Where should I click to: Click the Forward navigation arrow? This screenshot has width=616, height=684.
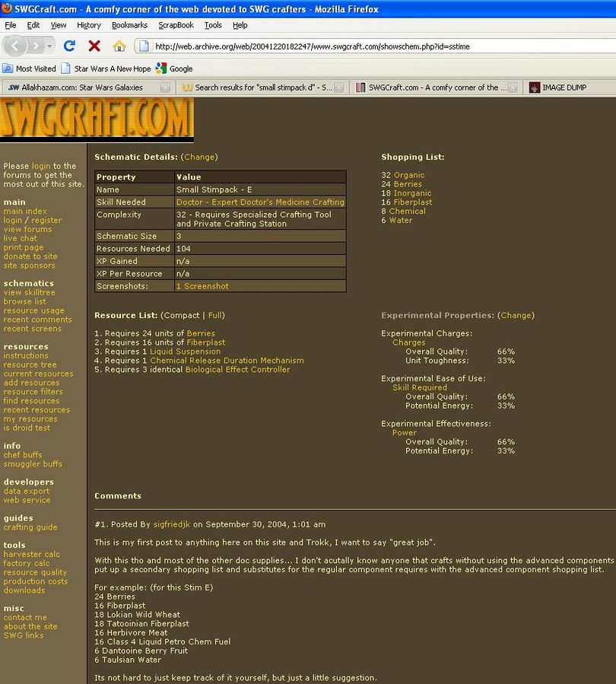coord(37,46)
